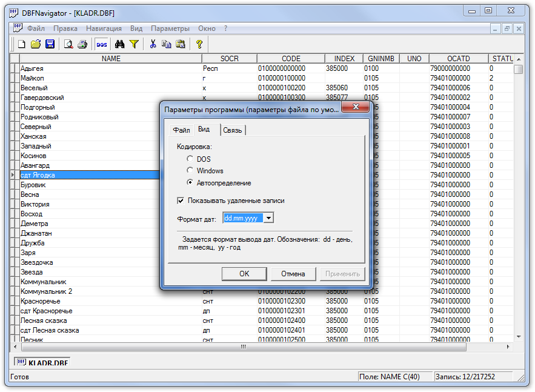Click the vertical scrollbar up arrow
Image resolution: width=535 pixels, height=392 pixels.
[x=519, y=59]
